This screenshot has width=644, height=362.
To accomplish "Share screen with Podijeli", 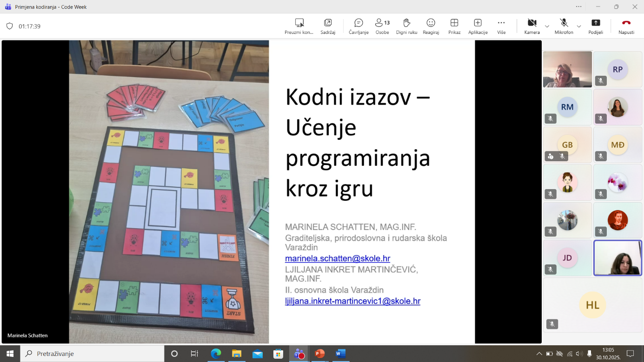I will (x=595, y=26).
